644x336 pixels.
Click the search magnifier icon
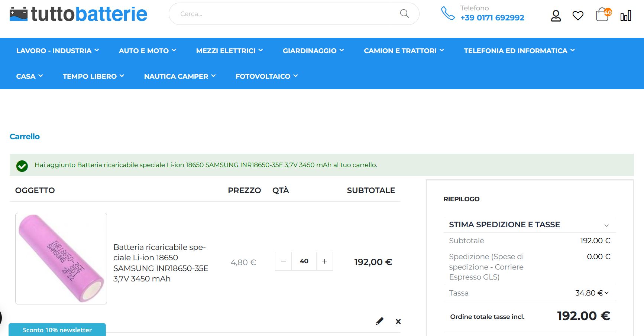coord(404,14)
